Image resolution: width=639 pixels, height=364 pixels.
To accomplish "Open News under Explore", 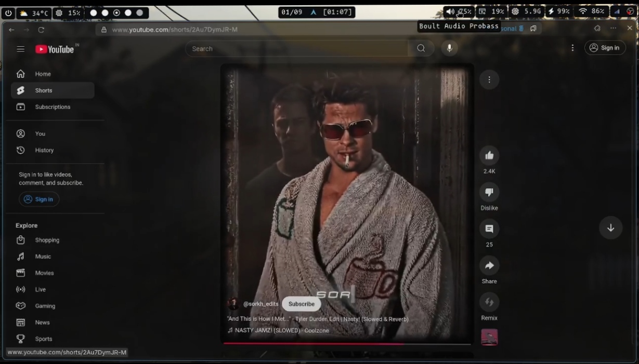I will 53,322.
